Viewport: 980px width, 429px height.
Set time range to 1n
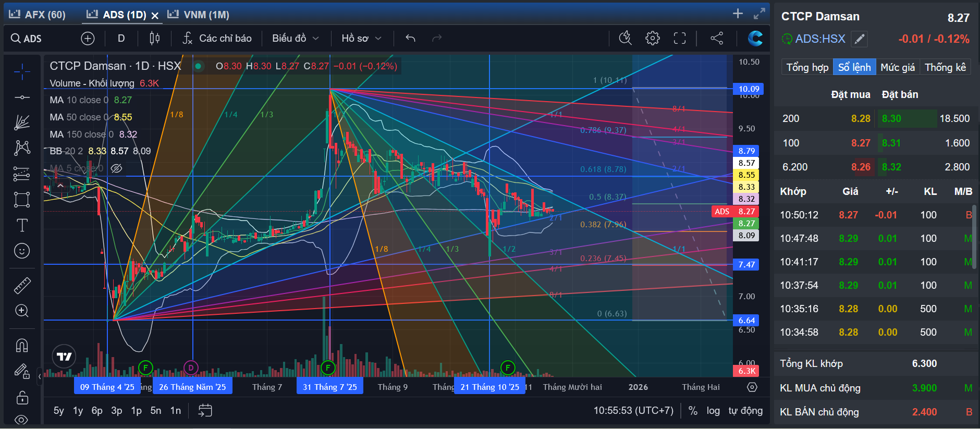pyautogui.click(x=176, y=411)
